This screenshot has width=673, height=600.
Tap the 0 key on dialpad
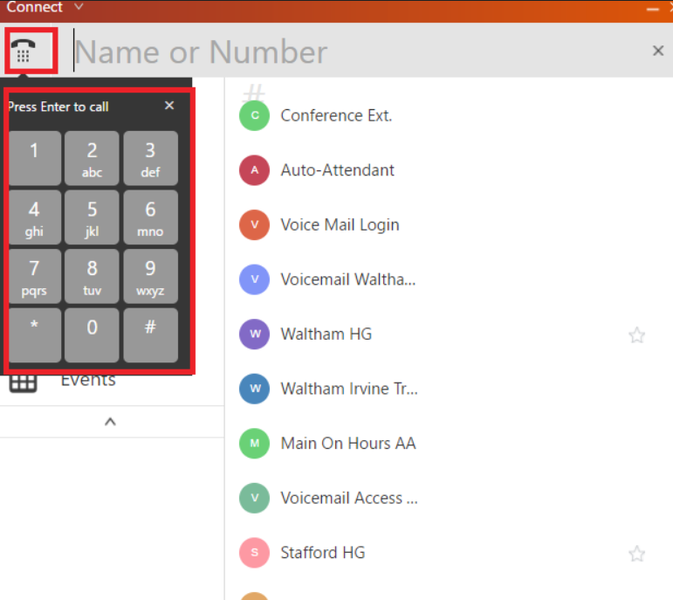pos(92,335)
